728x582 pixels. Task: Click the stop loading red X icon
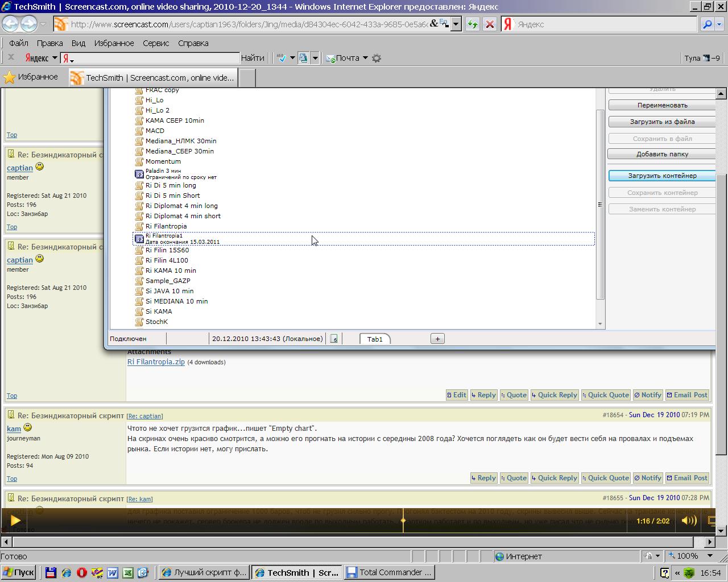point(489,24)
